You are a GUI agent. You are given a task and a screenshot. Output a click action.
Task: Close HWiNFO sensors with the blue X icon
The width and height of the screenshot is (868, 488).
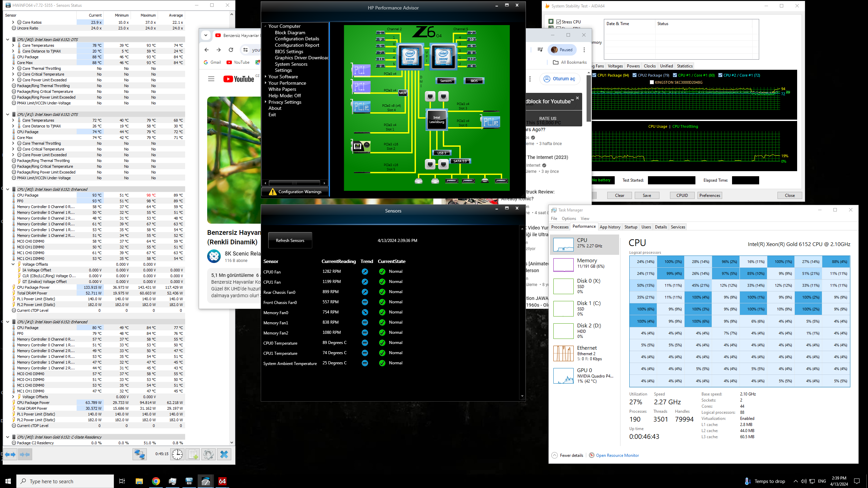coord(224,454)
